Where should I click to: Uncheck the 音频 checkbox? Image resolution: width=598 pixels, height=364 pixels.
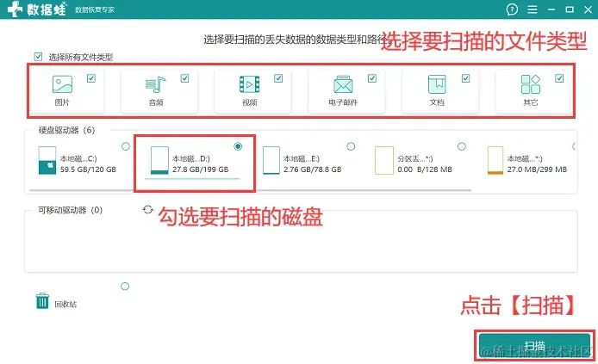click(184, 78)
